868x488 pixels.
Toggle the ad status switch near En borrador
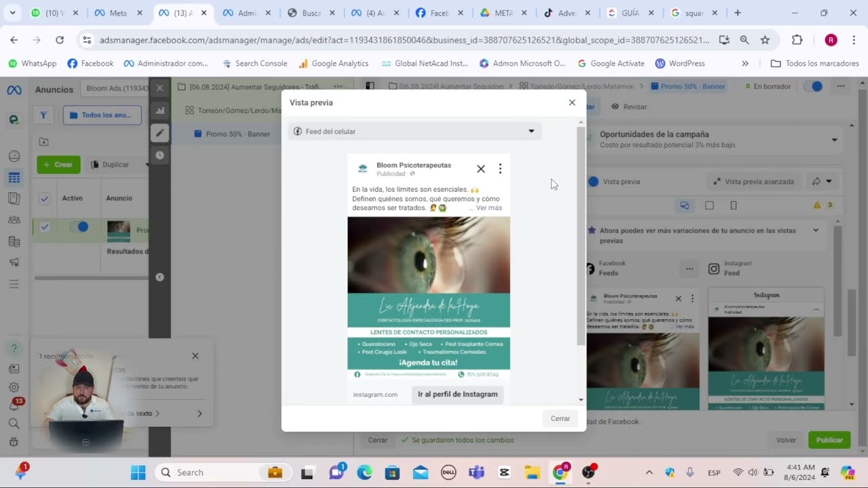(813, 87)
